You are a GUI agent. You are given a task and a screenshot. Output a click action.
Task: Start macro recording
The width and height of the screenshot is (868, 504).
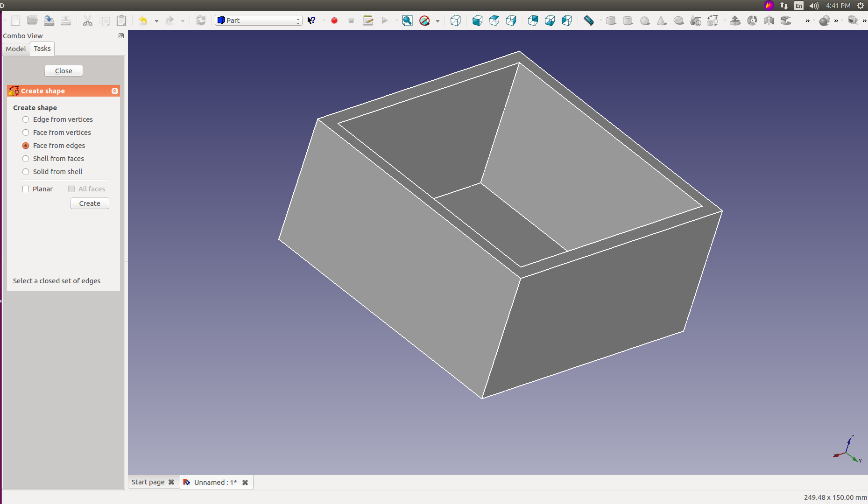tap(334, 21)
